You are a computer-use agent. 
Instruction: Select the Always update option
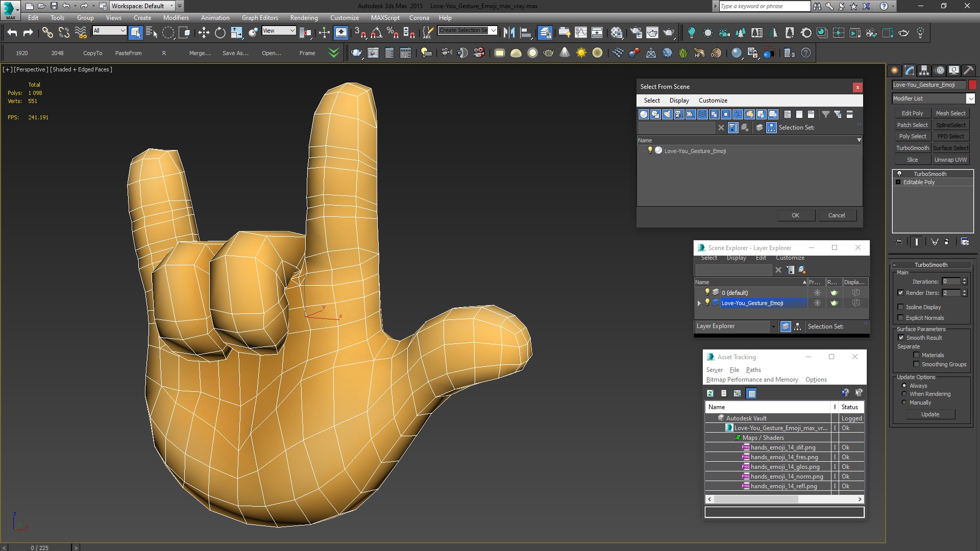click(904, 386)
